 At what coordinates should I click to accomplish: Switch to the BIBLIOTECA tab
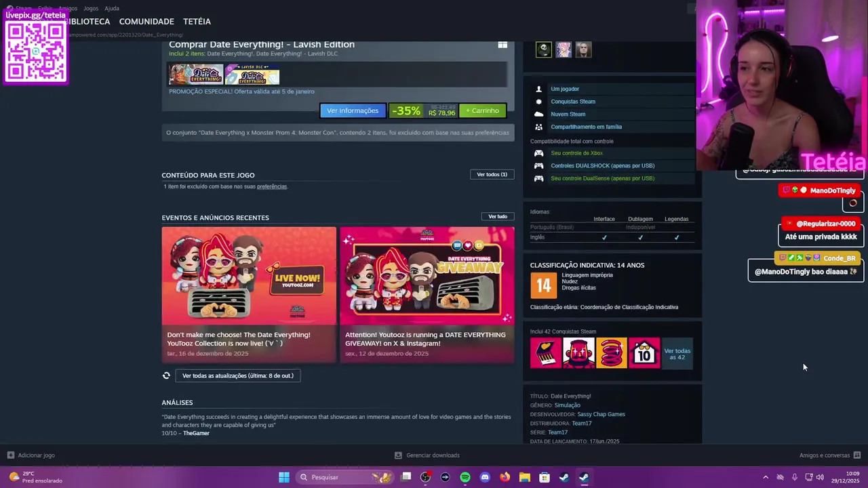tap(88, 22)
